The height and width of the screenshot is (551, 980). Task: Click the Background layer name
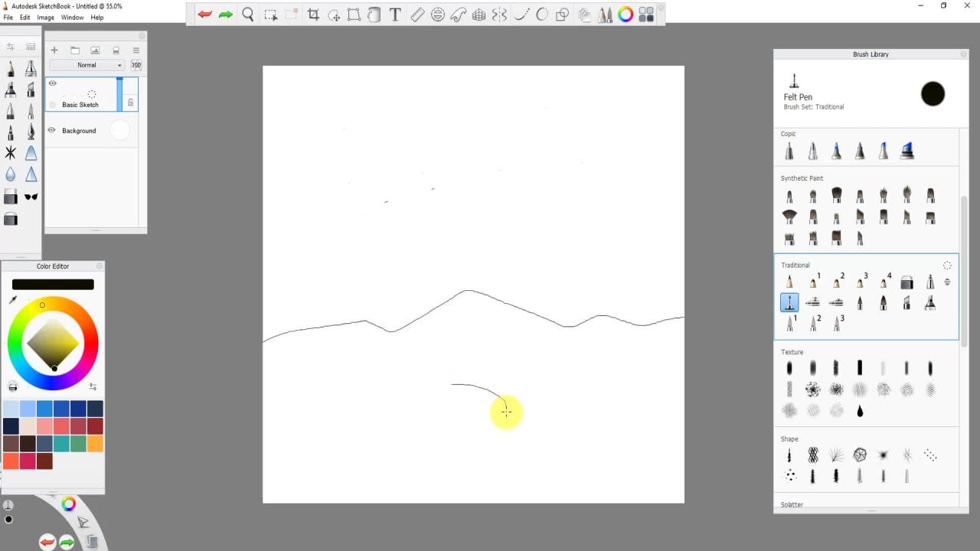(79, 131)
